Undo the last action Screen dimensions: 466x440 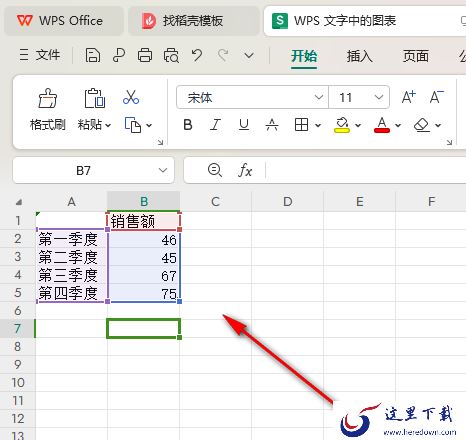point(197,55)
